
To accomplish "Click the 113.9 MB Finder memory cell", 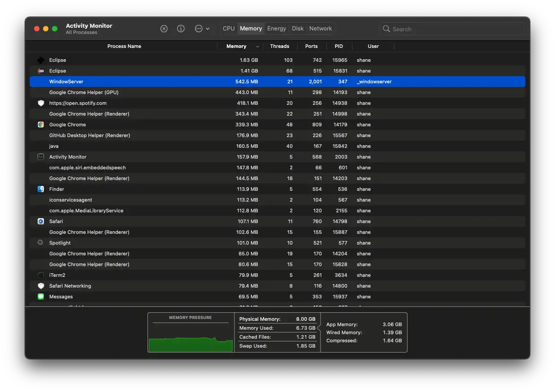I will click(x=247, y=189).
